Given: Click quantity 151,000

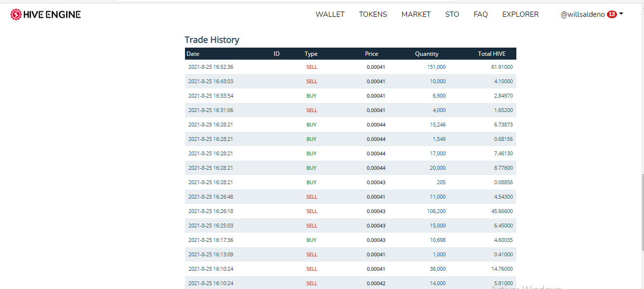Looking at the screenshot, I should coord(436,67).
